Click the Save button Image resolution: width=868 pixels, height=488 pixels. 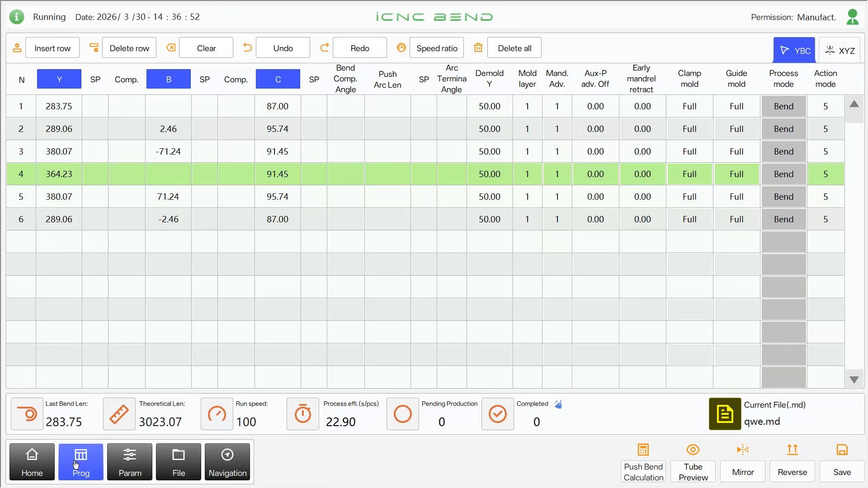[x=842, y=472]
